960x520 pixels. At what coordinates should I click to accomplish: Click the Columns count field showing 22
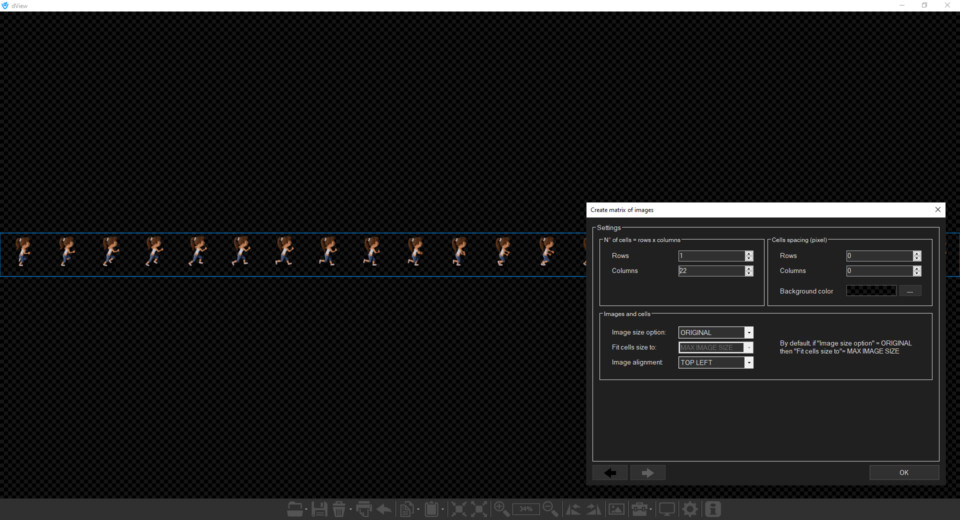pyautogui.click(x=711, y=271)
